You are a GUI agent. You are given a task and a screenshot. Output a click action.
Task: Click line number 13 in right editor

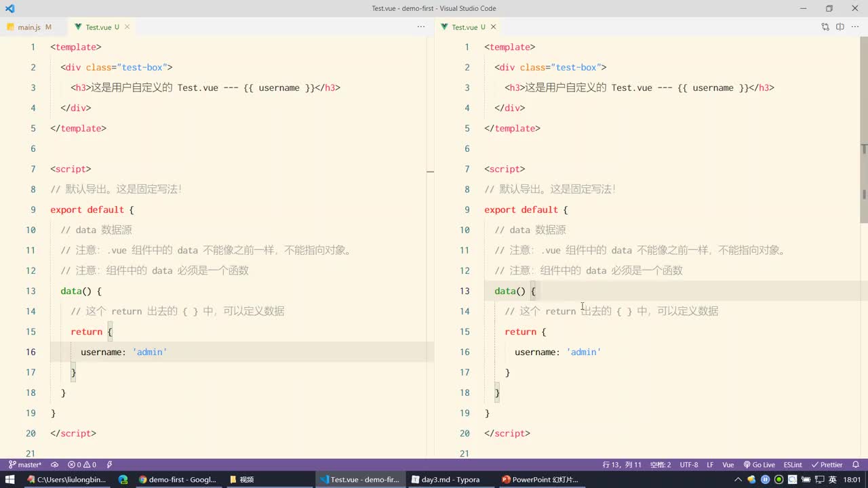(465, 291)
